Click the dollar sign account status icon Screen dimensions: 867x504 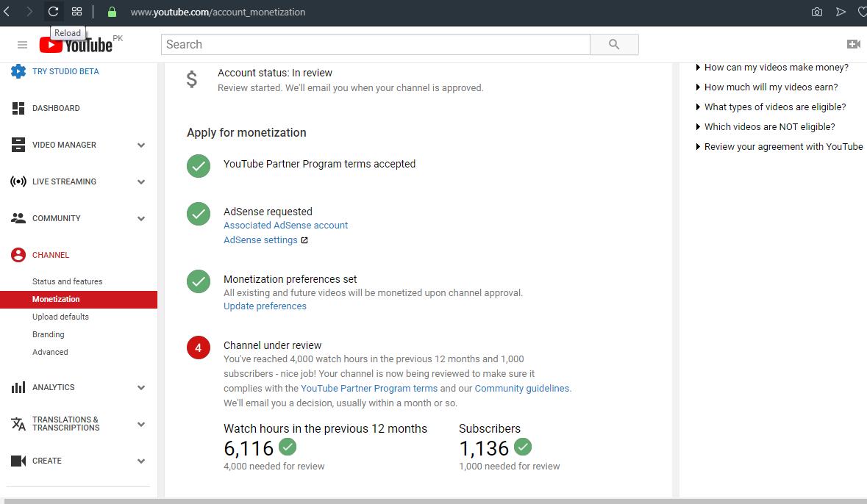192,79
